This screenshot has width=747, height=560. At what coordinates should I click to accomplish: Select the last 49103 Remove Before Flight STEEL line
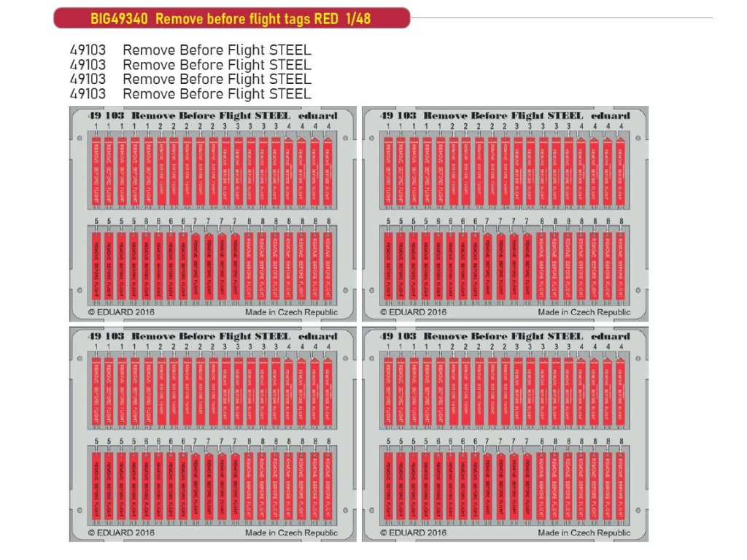point(190,94)
